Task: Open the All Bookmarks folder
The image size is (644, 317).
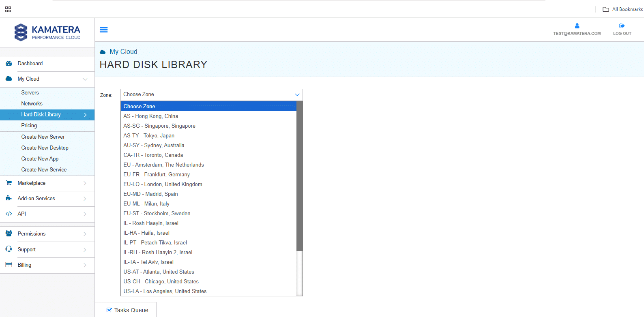Action: 623,9
